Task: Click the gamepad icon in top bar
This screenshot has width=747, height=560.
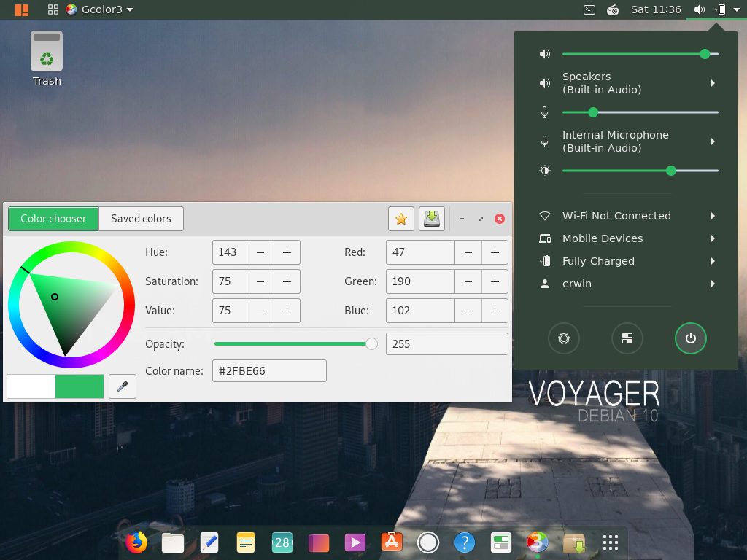Action: pos(613,9)
